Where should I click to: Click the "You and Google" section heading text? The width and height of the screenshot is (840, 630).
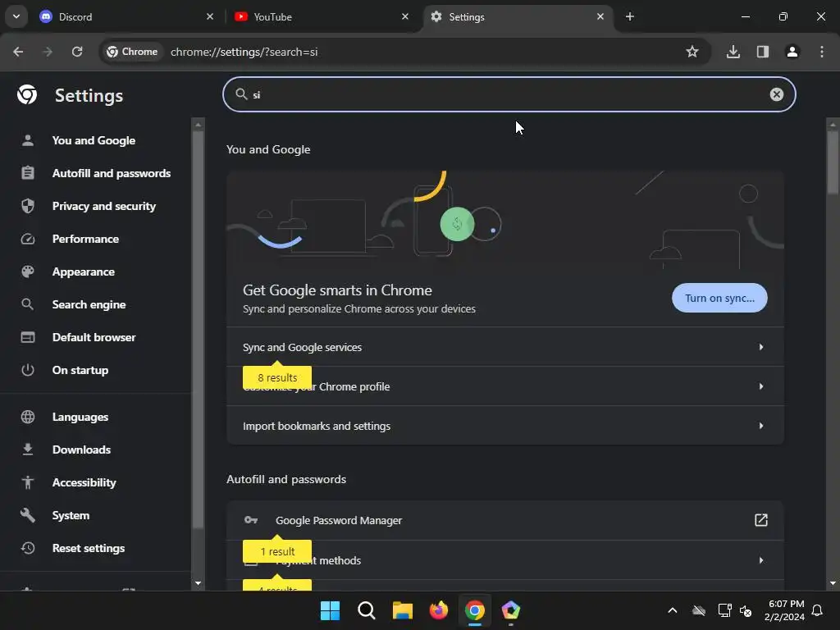(x=268, y=149)
